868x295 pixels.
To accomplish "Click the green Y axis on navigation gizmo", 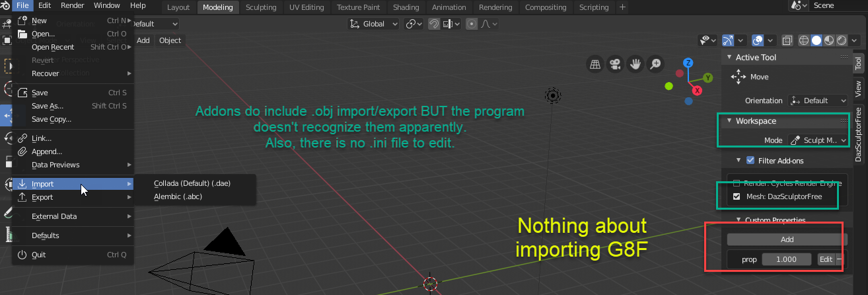I will coord(707,78).
